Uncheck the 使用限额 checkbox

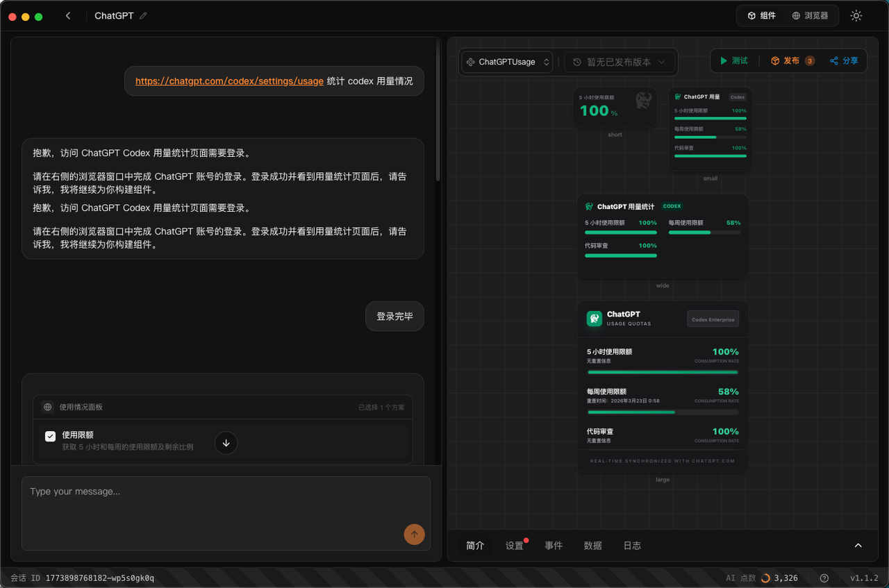coord(50,436)
